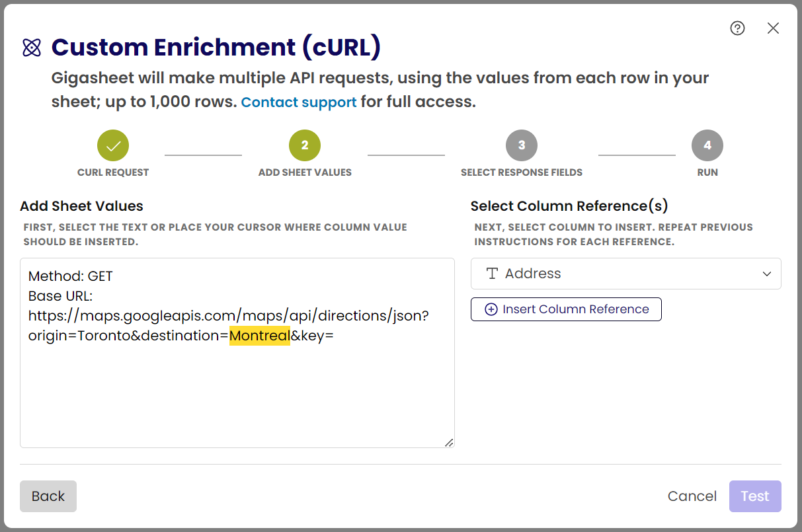Click the help question mark icon

(x=737, y=28)
